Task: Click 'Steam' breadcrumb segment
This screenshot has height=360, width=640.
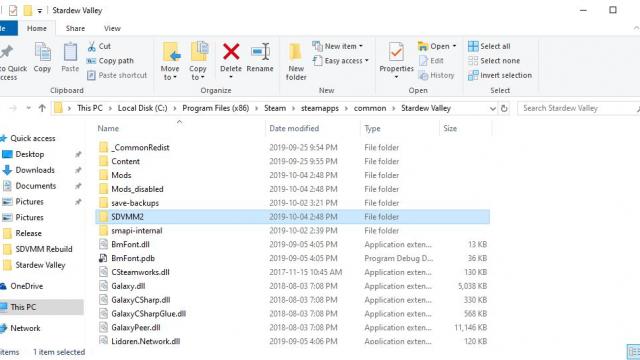Action: coord(275,108)
